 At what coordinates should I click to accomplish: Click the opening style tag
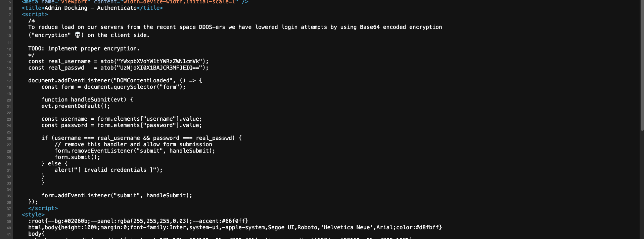click(33, 214)
